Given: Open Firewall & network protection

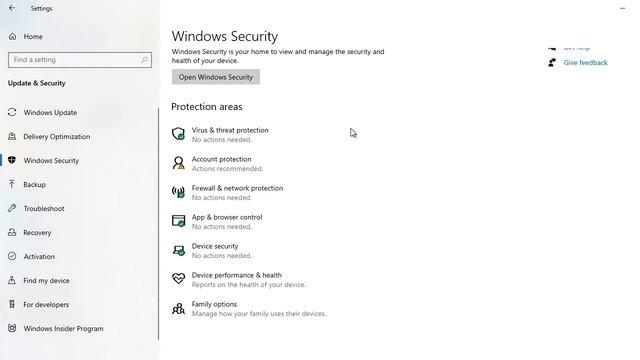Looking at the screenshot, I should pos(237,188).
